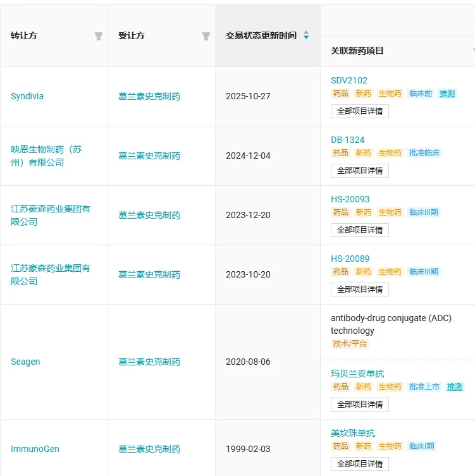Open DB-1324 drug project link
The image size is (475, 476).
tap(347, 140)
